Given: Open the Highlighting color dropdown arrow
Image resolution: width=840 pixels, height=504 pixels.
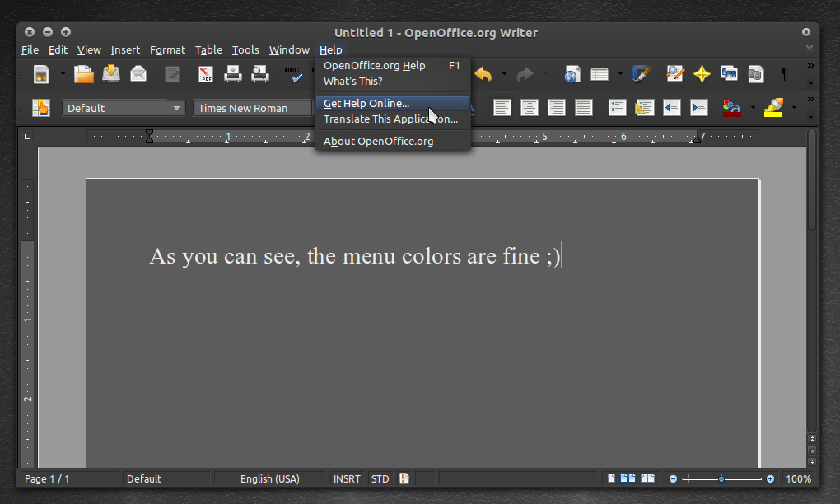Looking at the screenshot, I should point(794,108).
